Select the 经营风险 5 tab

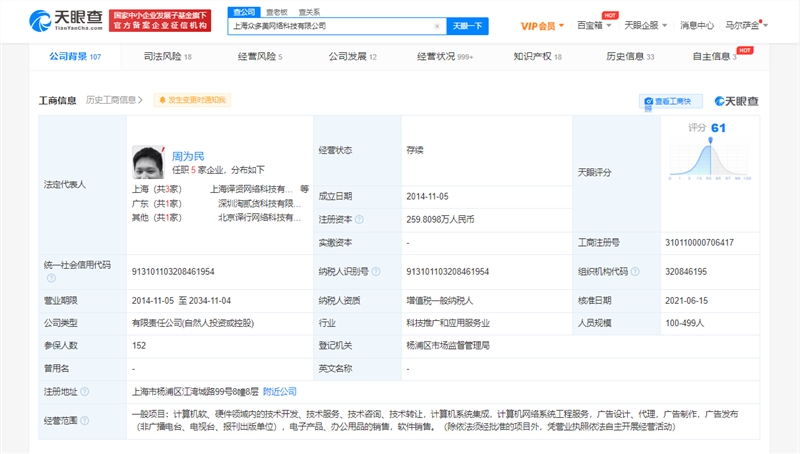tap(260, 57)
